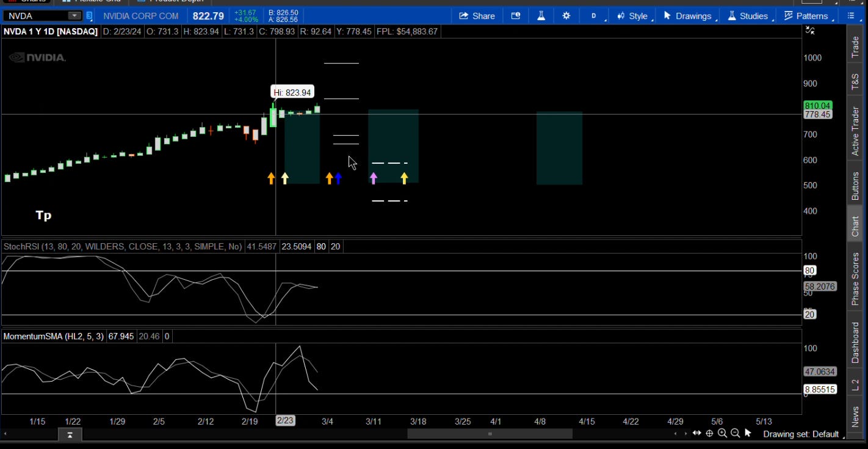Click the horizontal expand/compress arrows icon
This screenshot has width=868, height=449.
[x=696, y=434]
